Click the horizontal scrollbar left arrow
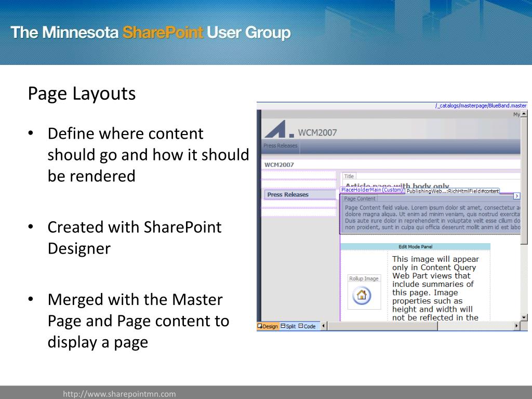532x399 pixels. [323, 326]
